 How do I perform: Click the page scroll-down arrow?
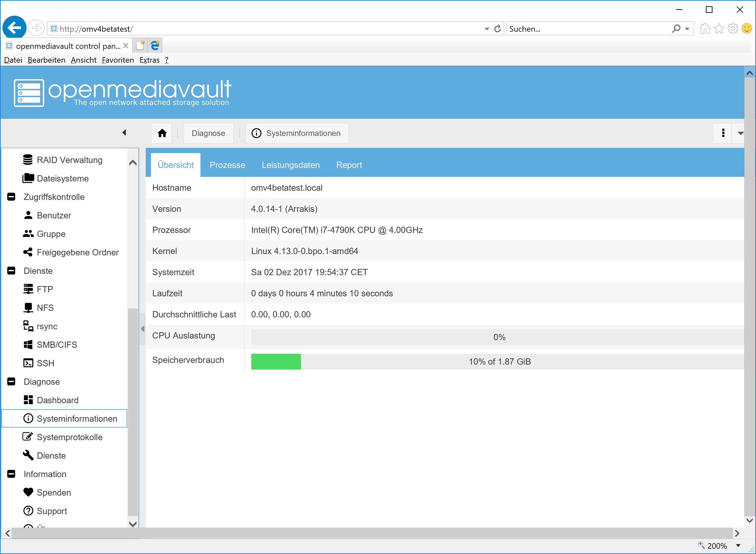(x=750, y=521)
